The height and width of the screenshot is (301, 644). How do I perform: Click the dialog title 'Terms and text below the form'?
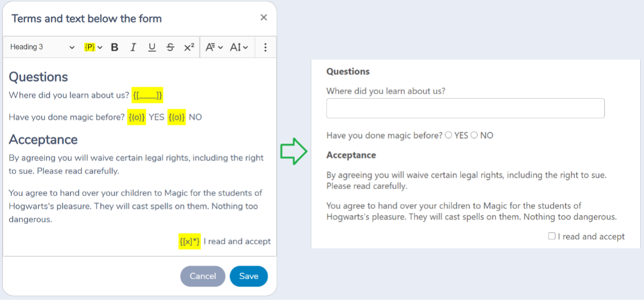[86, 18]
